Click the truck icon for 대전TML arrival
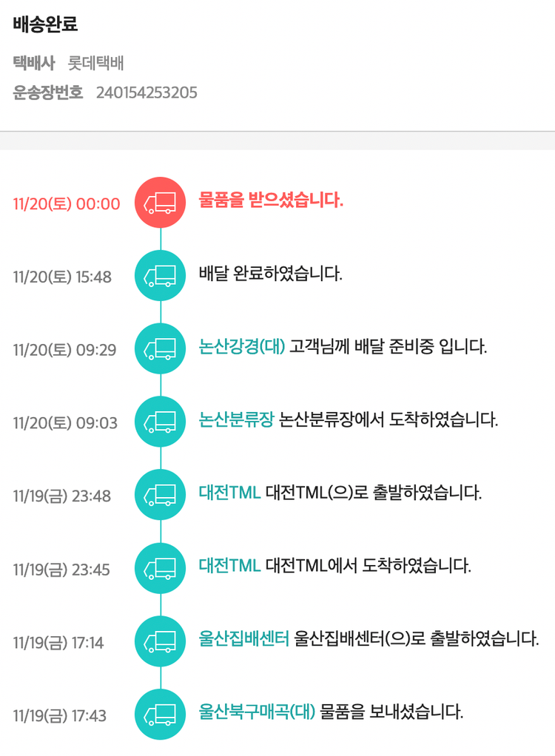This screenshot has width=555, height=756. coord(160,567)
